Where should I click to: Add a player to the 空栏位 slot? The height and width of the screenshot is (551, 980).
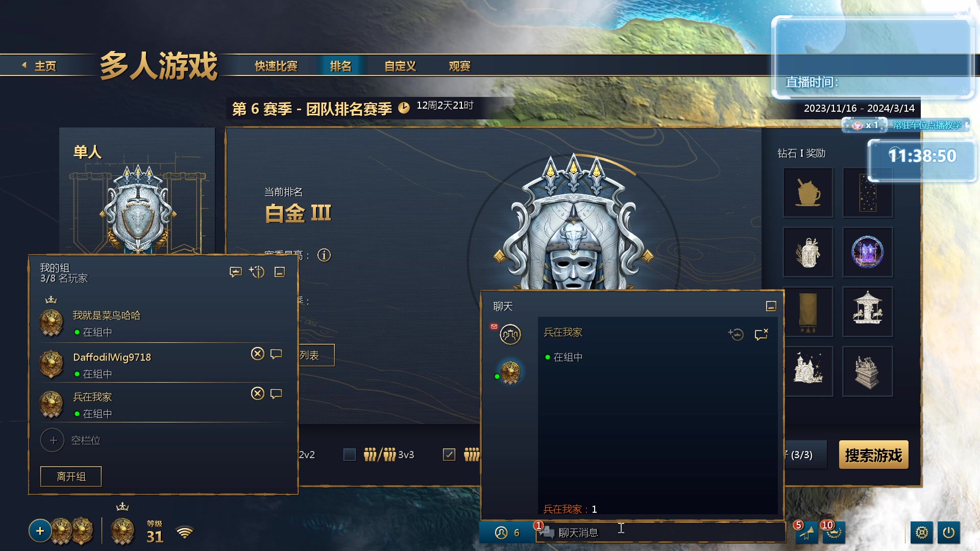(53, 440)
